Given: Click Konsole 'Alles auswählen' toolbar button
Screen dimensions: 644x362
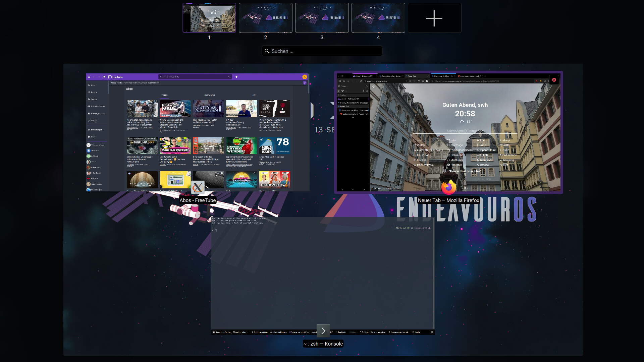Looking at the screenshot, I should pyautogui.click(x=379, y=332).
